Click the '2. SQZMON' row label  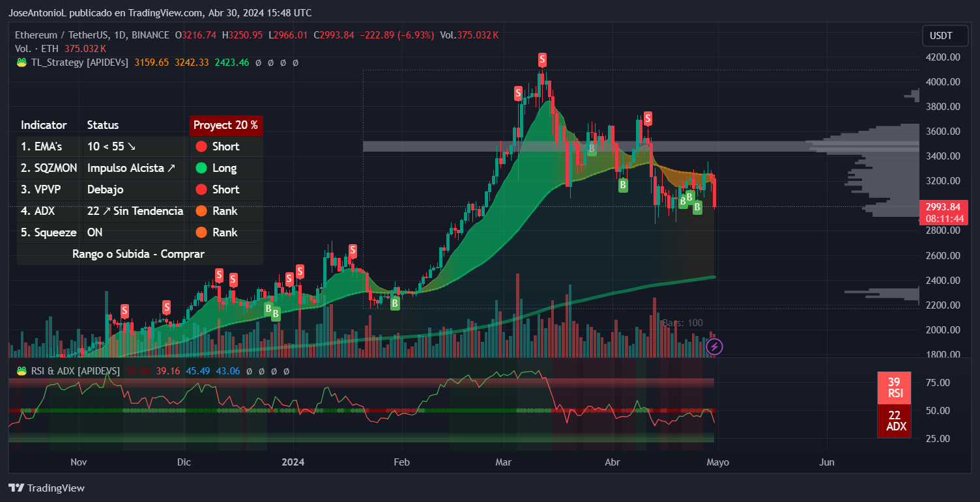click(x=49, y=168)
